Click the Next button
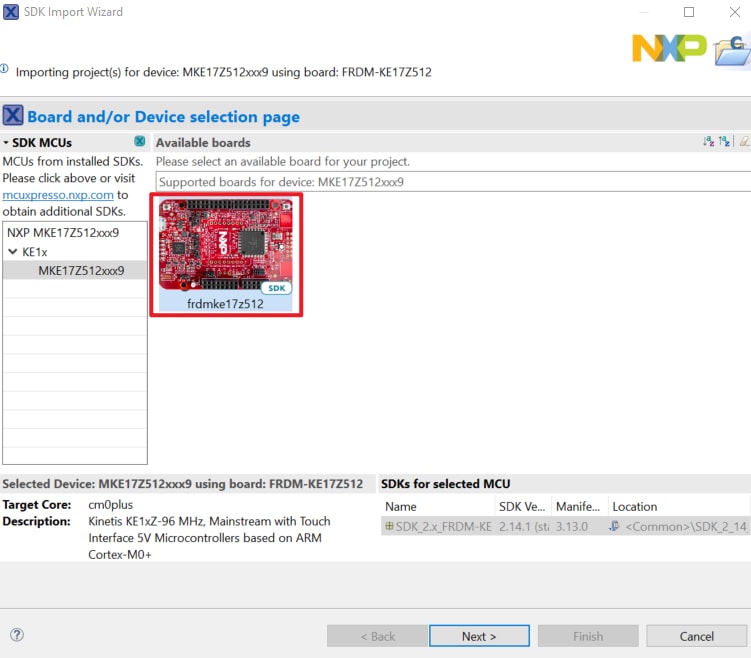 479,636
